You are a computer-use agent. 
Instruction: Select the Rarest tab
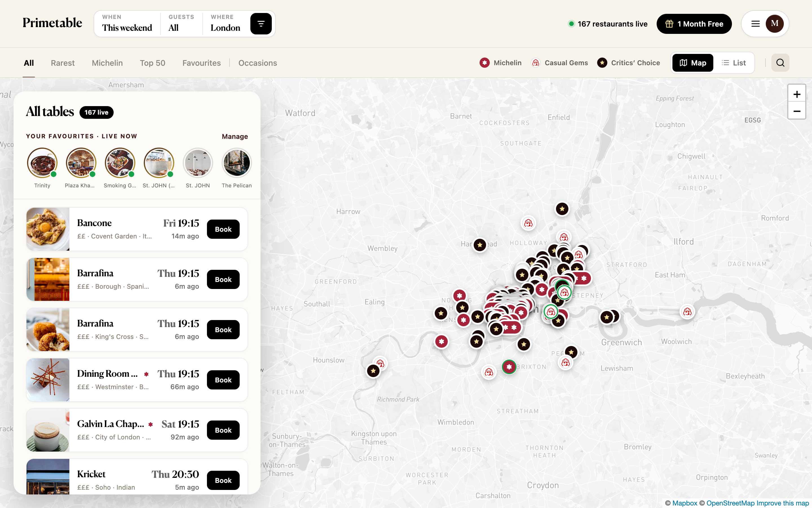click(x=63, y=63)
